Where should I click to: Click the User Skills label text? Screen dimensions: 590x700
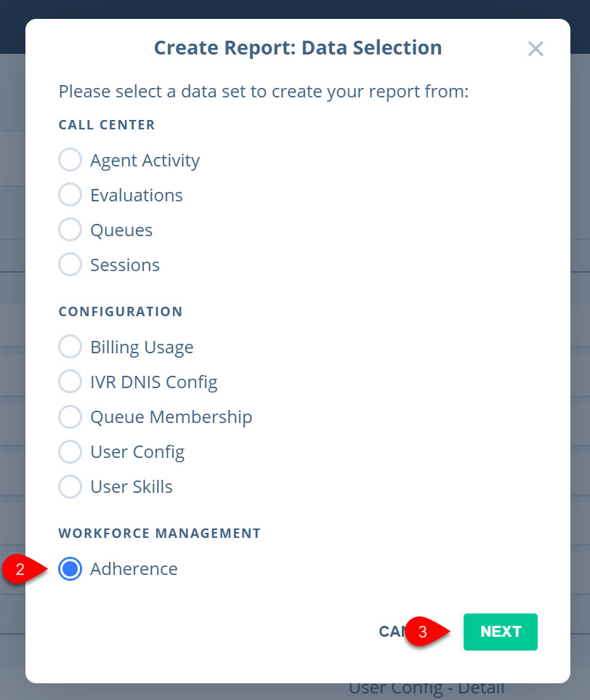[132, 486]
